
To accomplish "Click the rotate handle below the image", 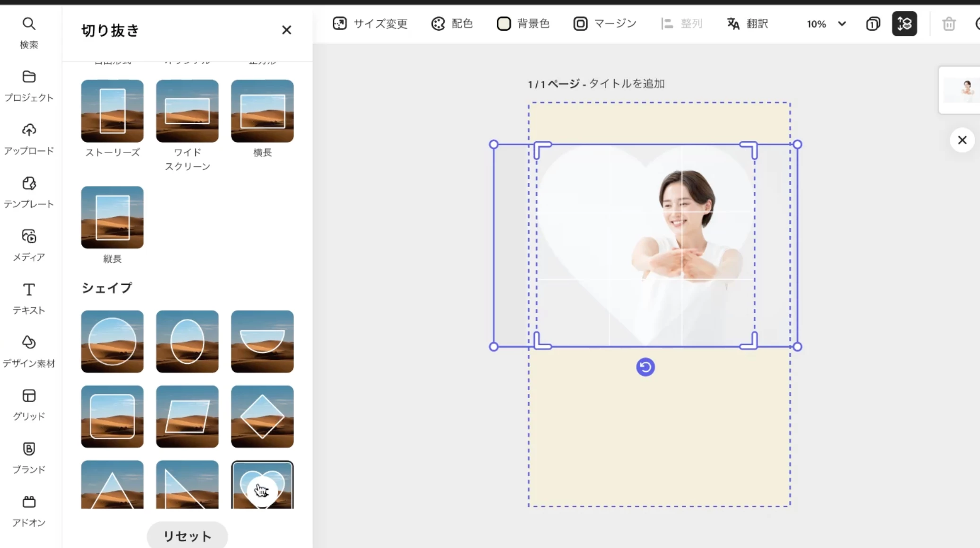I will (x=645, y=367).
